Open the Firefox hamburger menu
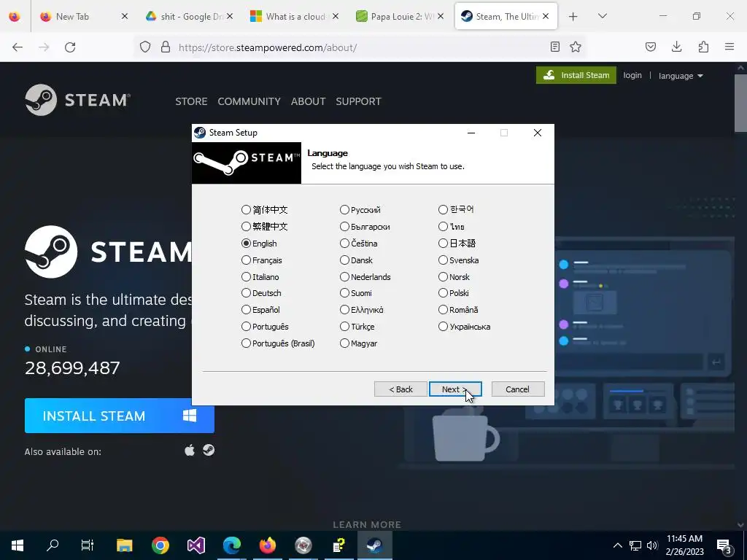Image resolution: width=747 pixels, height=560 pixels. click(x=729, y=47)
